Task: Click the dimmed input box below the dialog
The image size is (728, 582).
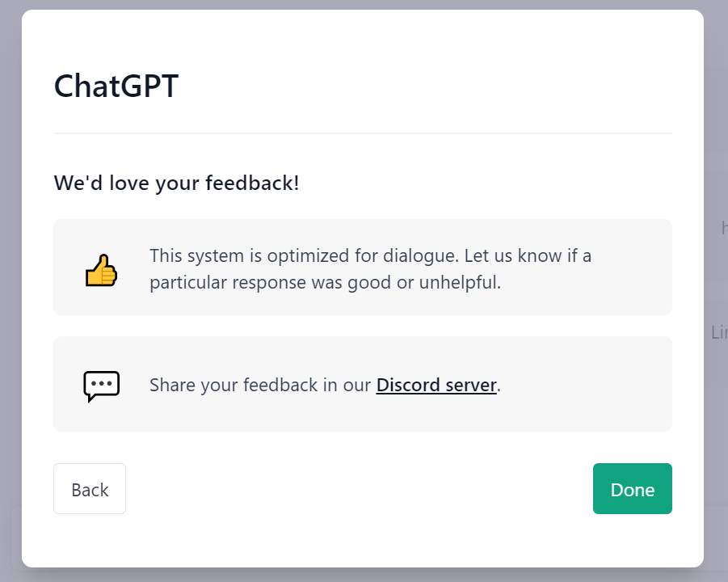Action: (16, 539)
